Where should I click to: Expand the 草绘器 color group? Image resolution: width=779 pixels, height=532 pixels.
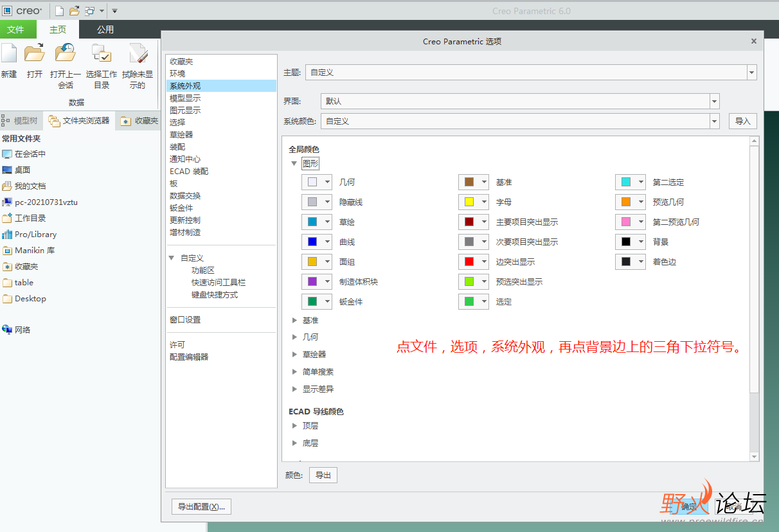[x=294, y=355]
